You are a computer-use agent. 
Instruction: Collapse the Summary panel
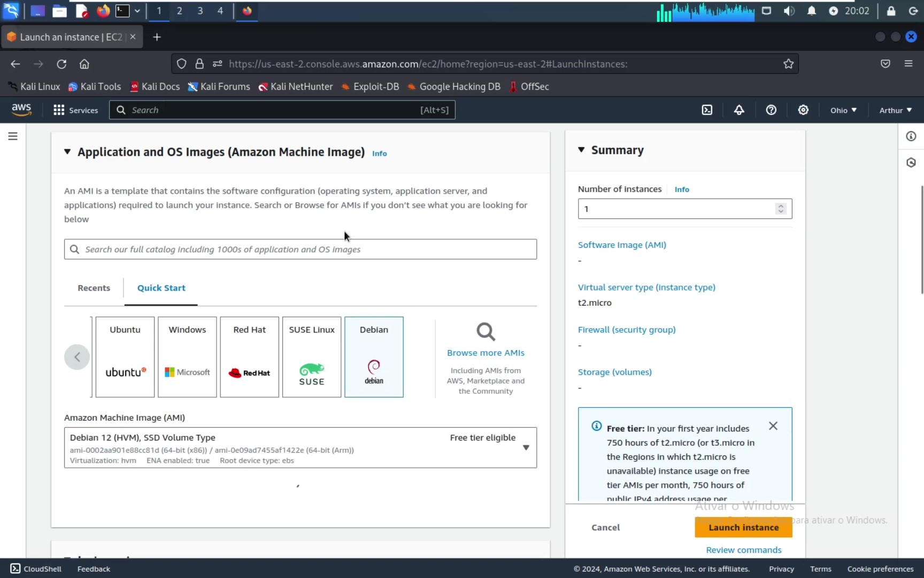point(581,150)
